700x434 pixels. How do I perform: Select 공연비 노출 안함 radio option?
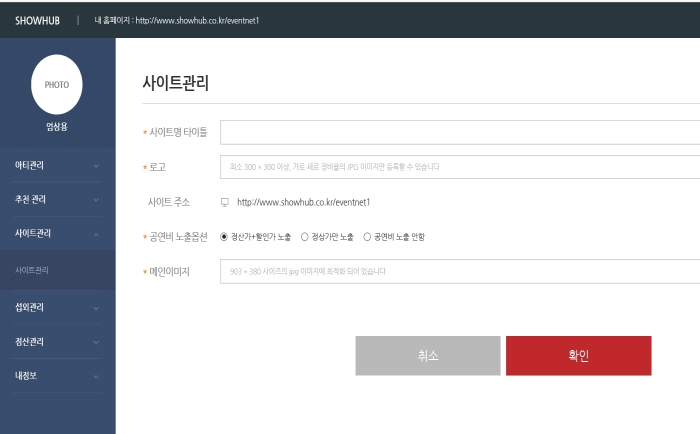367,237
